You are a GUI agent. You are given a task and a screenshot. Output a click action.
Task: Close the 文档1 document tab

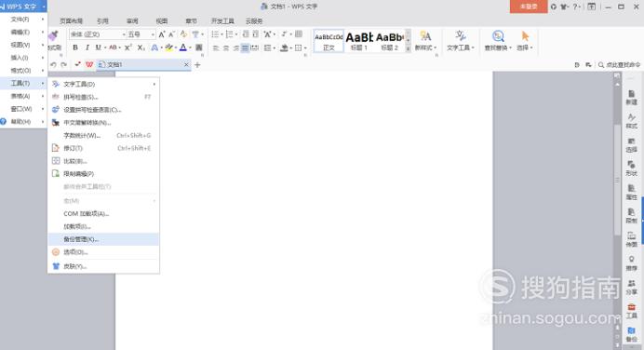186,64
